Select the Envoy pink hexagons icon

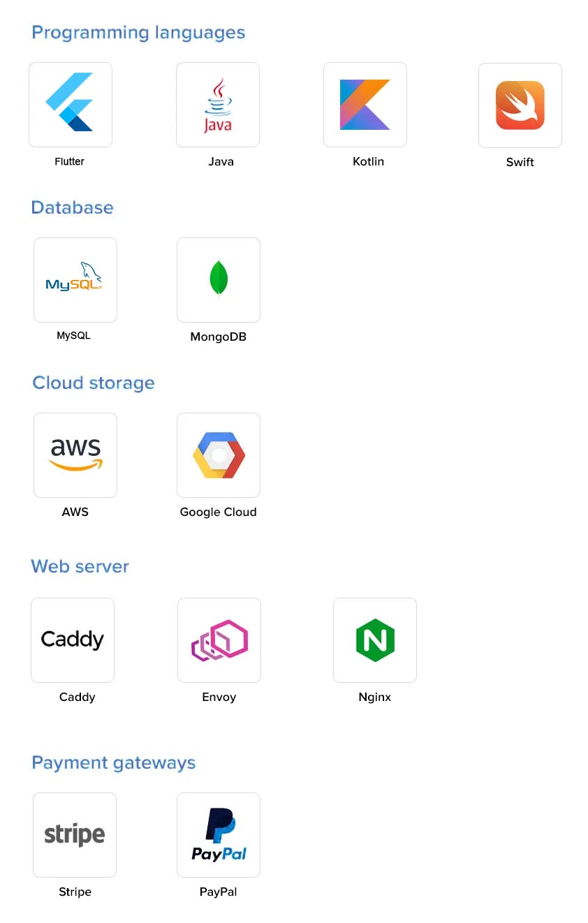(x=219, y=640)
